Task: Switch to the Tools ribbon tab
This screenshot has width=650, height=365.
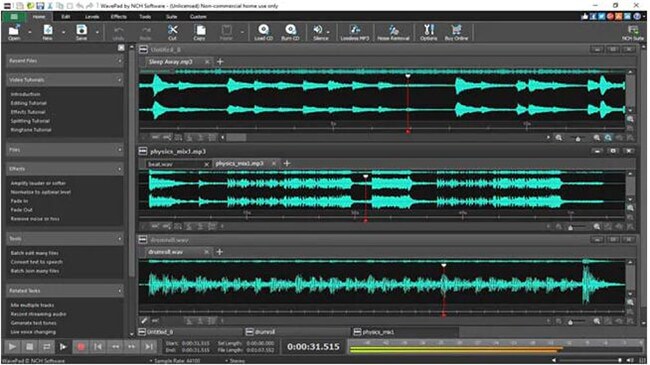Action: coord(145,17)
